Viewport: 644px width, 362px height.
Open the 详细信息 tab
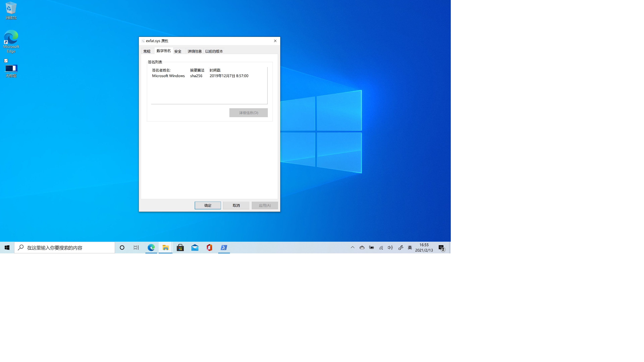[195, 51]
